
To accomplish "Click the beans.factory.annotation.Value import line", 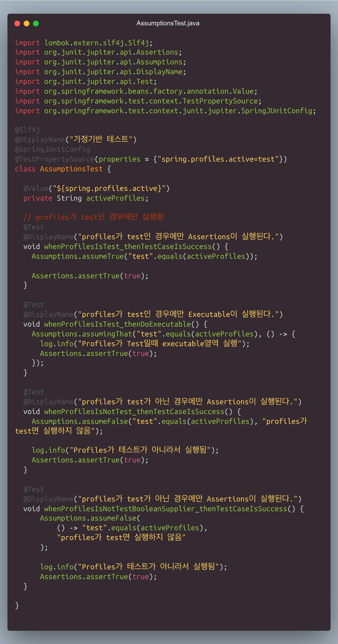I will [136, 91].
